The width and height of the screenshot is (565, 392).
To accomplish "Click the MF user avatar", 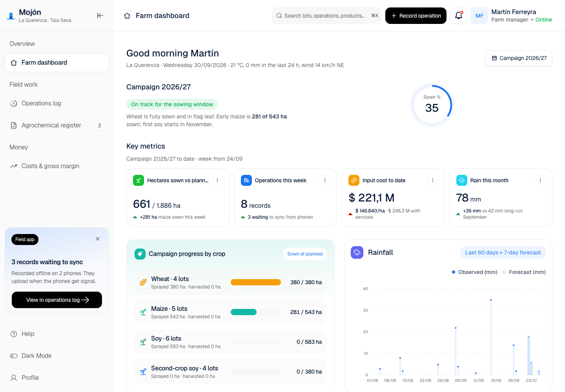I will click(479, 16).
